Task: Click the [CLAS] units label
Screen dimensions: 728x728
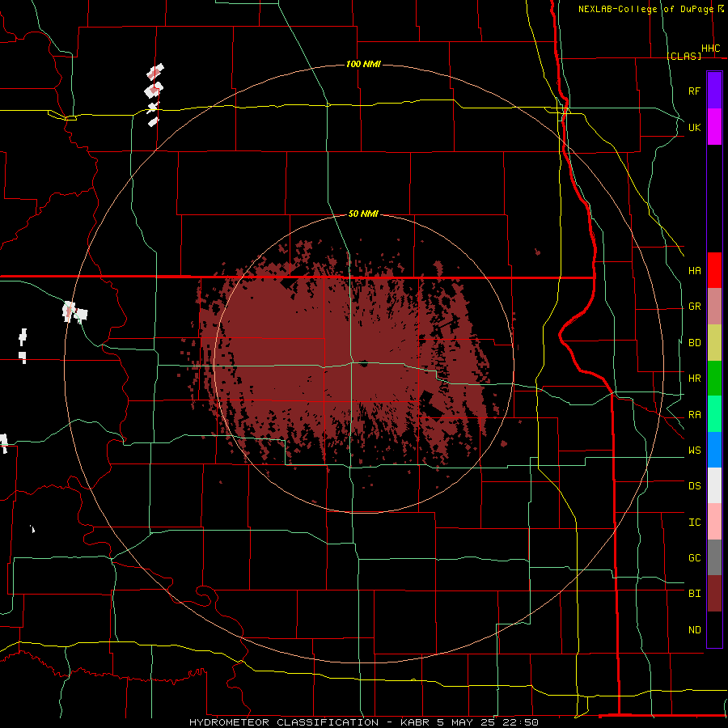Action: (684, 56)
